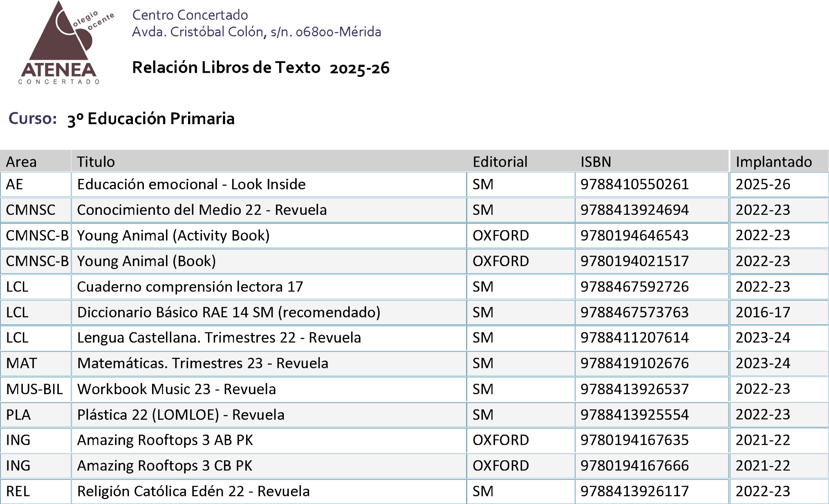Click the 2016-17 implantado cell

tap(763, 312)
